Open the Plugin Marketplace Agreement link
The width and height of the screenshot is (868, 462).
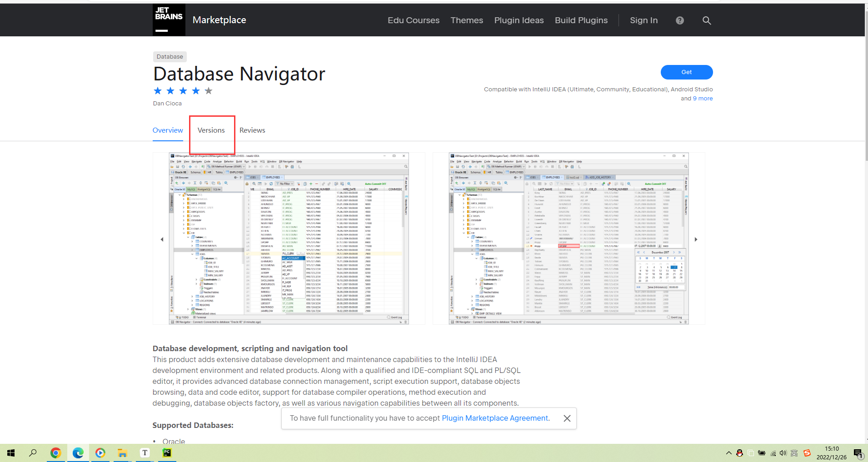pos(495,418)
